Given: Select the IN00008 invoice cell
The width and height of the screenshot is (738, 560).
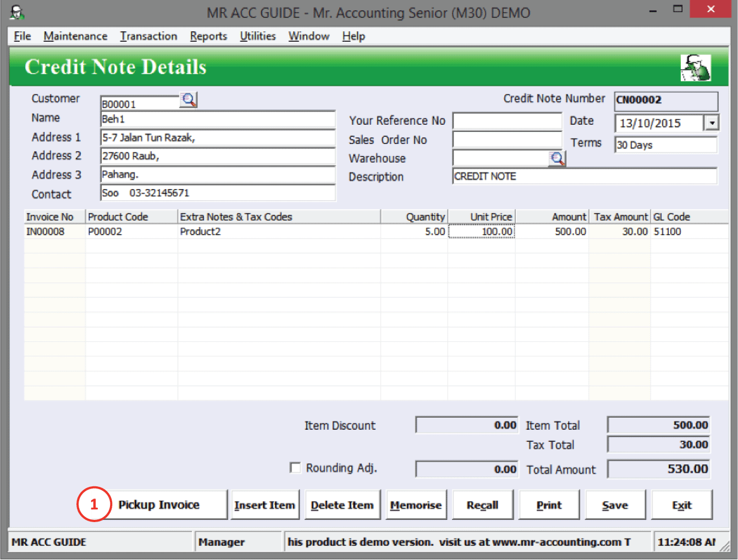Looking at the screenshot, I should pyautogui.click(x=55, y=231).
